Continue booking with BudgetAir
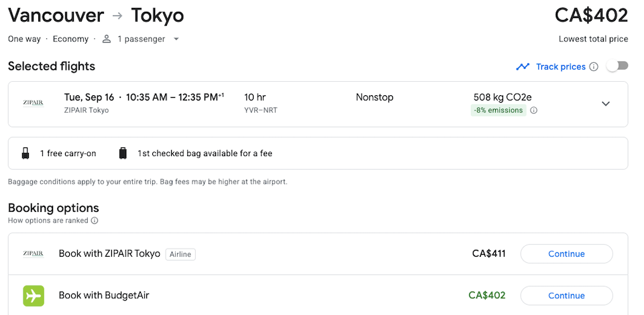Screen dimensions: 644x315 click(566, 296)
